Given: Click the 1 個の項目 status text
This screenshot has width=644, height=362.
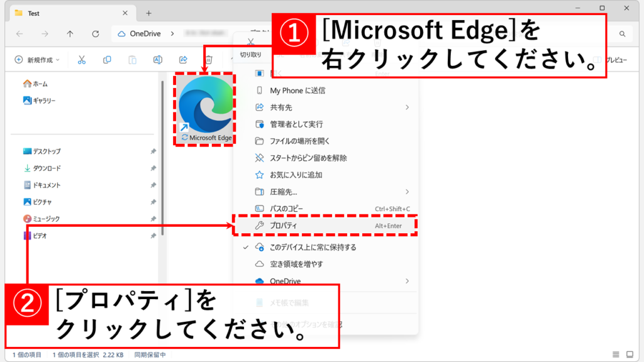Looking at the screenshot, I should click(26, 354).
